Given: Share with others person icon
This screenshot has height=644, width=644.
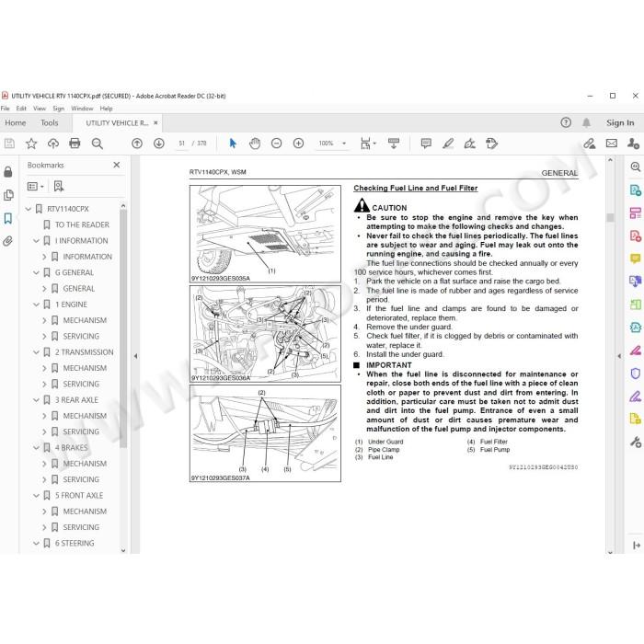Looking at the screenshot, I should (633, 144).
